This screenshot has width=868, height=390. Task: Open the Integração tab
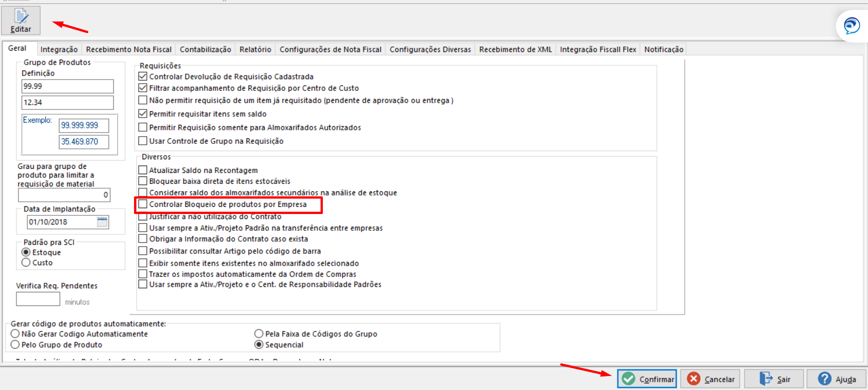pos(59,49)
